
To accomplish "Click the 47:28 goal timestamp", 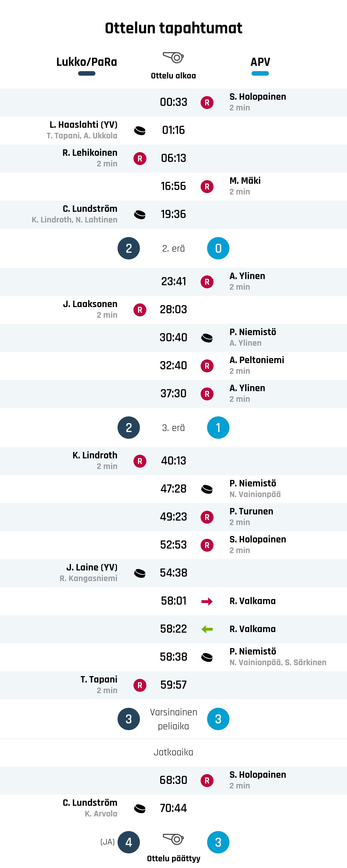I will point(173,489).
